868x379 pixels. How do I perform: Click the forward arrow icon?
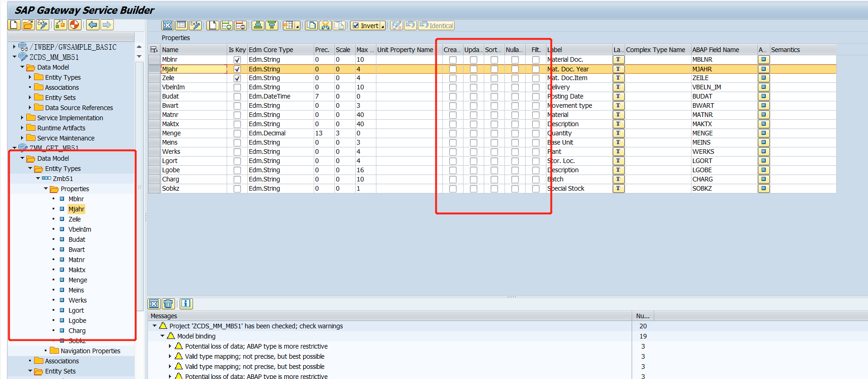(x=107, y=25)
